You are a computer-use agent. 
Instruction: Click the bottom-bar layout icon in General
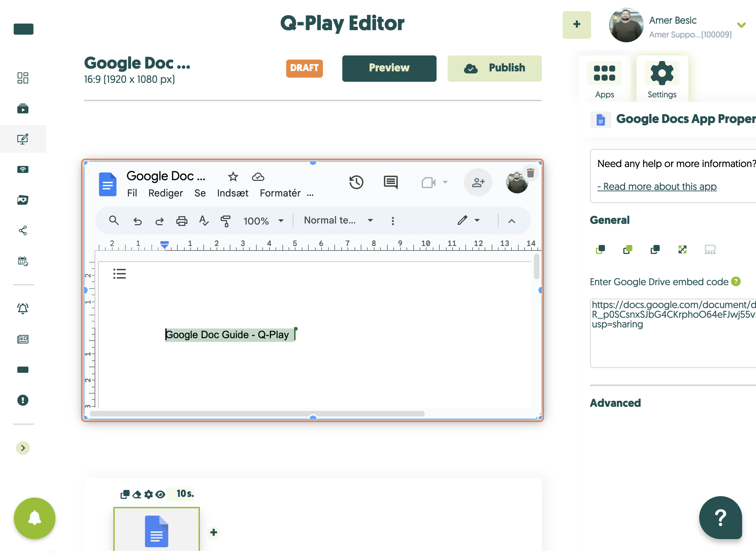(x=710, y=249)
